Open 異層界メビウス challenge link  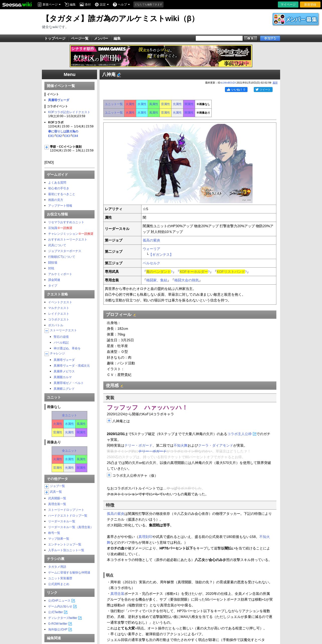tap(64, 371)
